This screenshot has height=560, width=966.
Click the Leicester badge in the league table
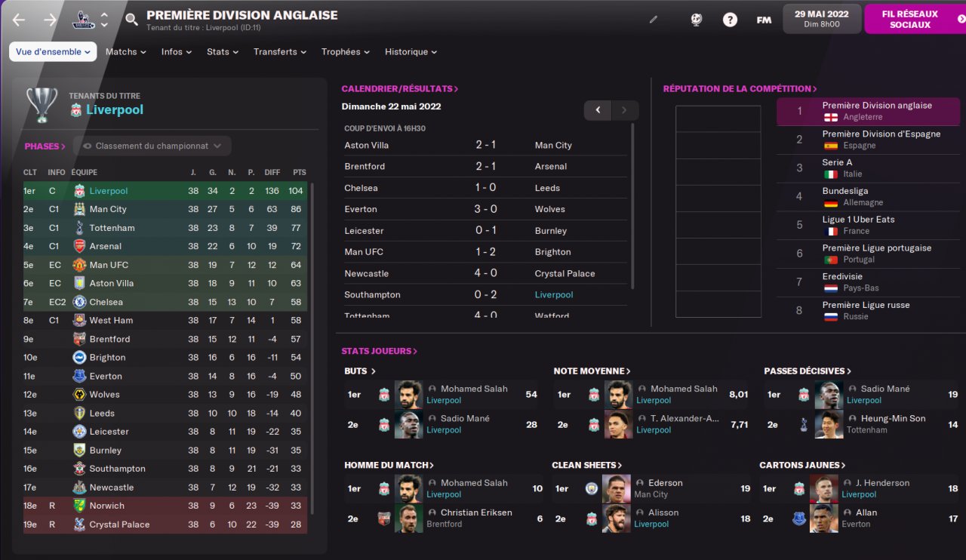[79, 431]
